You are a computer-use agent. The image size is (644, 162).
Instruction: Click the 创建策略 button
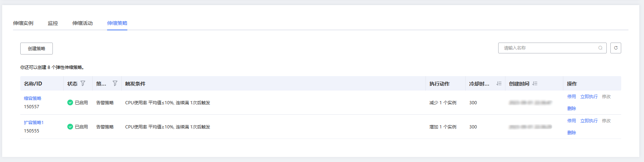pos(37,48)
